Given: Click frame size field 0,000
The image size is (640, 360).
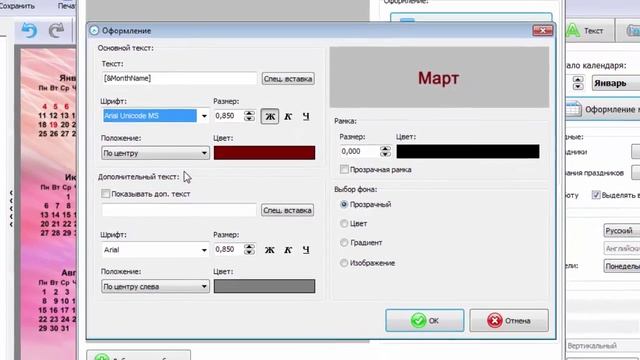Looking at the screenshot, I should coord(359,151).
